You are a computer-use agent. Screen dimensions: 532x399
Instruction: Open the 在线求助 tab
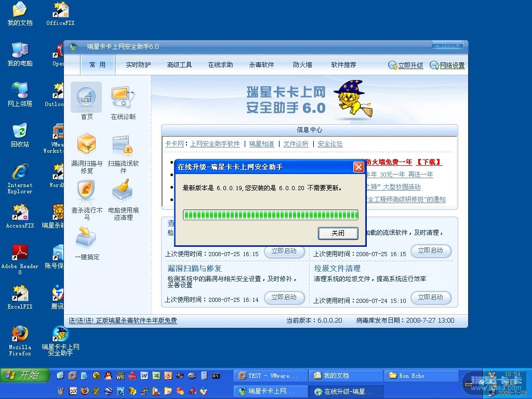[220, 65]
